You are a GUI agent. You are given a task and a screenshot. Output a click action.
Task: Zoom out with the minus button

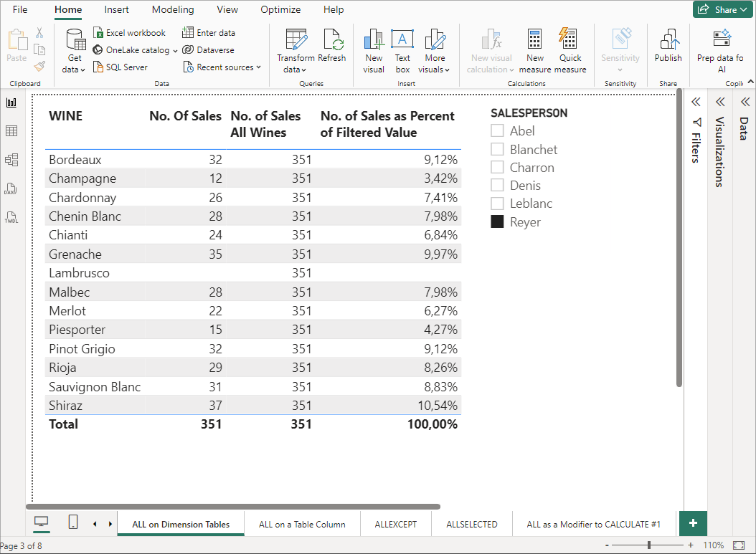point(607,545)
